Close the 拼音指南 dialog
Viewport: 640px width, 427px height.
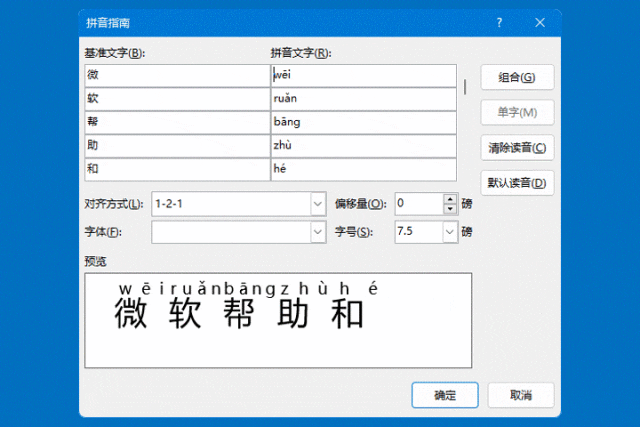coord(540,22)
